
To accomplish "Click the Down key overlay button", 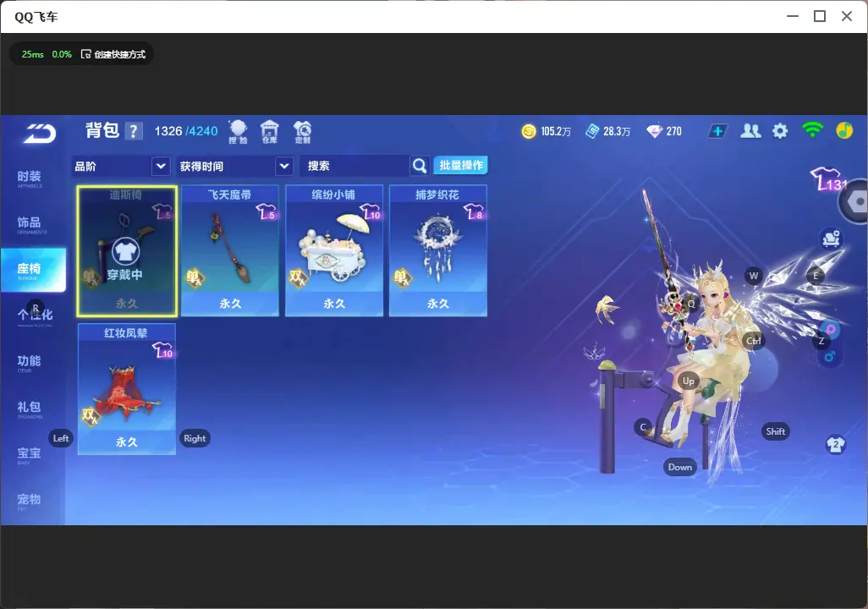I will pos(680,467).
